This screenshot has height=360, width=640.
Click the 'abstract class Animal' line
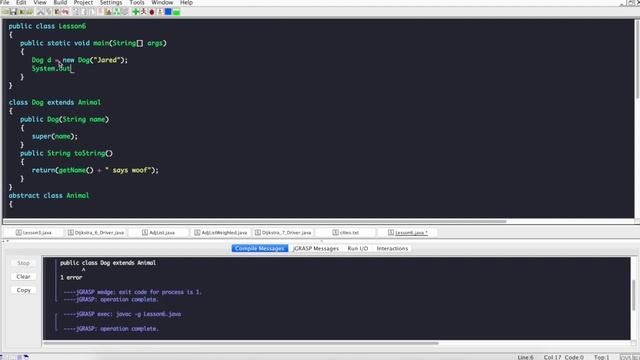(49, 196)
